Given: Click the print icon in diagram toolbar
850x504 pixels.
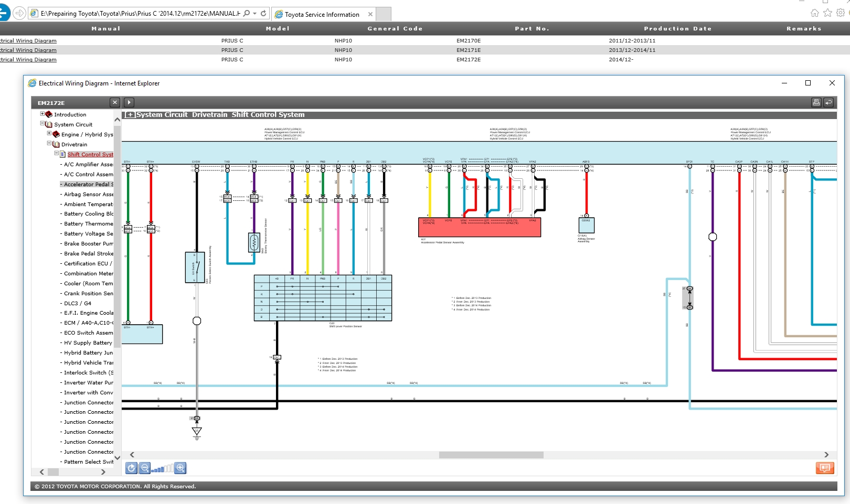Looking at the screenshot, I should [x=816, y=102].
